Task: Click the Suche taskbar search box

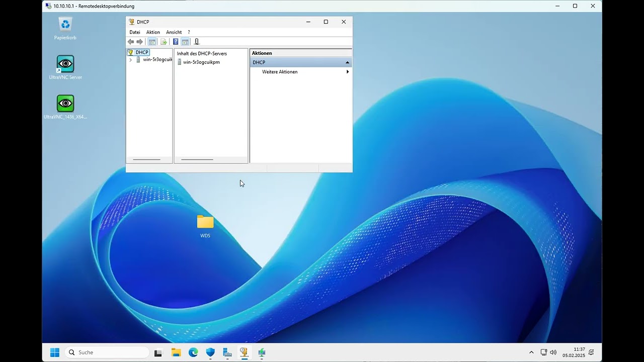Action: [x=107, y=352]
